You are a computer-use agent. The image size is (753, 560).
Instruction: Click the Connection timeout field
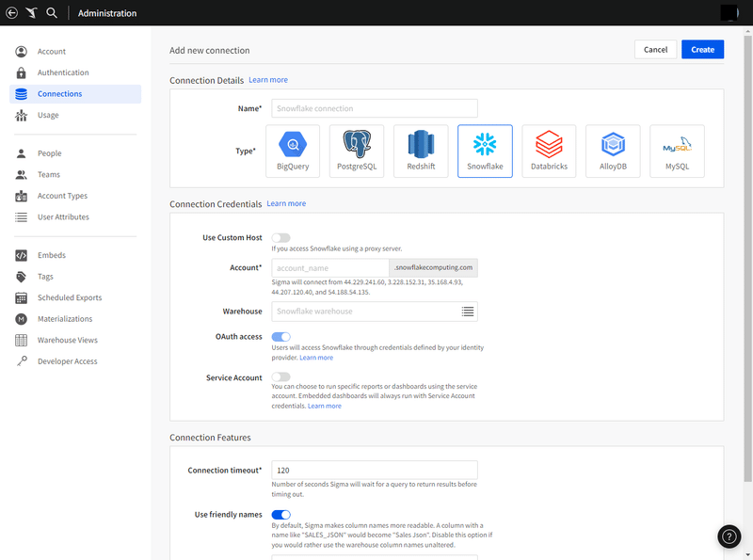tap(375, 471)
